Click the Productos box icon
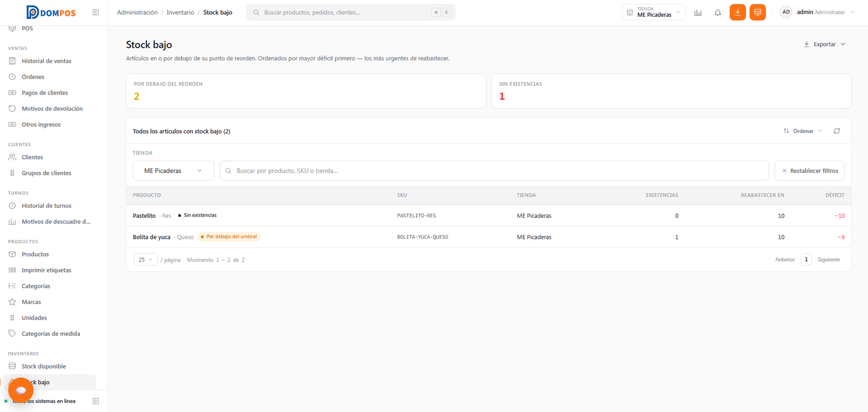This screenshot has height=412, width=868. [12, 254]
